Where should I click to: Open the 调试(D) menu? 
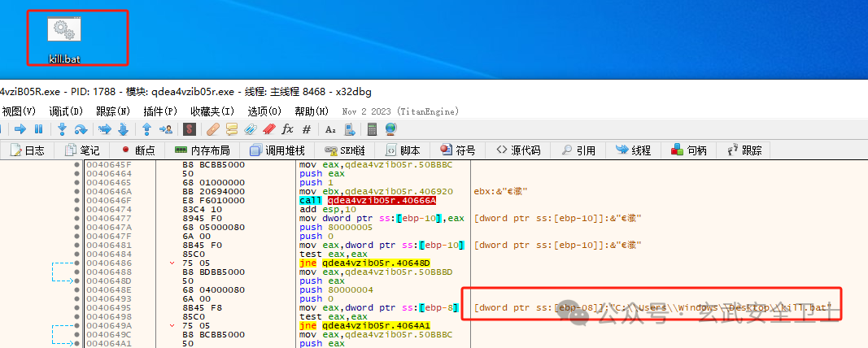coord(67,111)
